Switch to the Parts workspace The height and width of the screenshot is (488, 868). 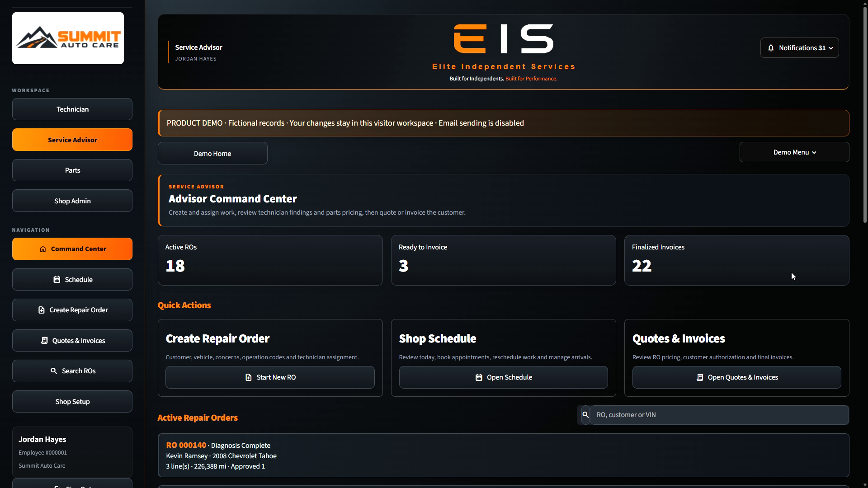pos(72,170)
